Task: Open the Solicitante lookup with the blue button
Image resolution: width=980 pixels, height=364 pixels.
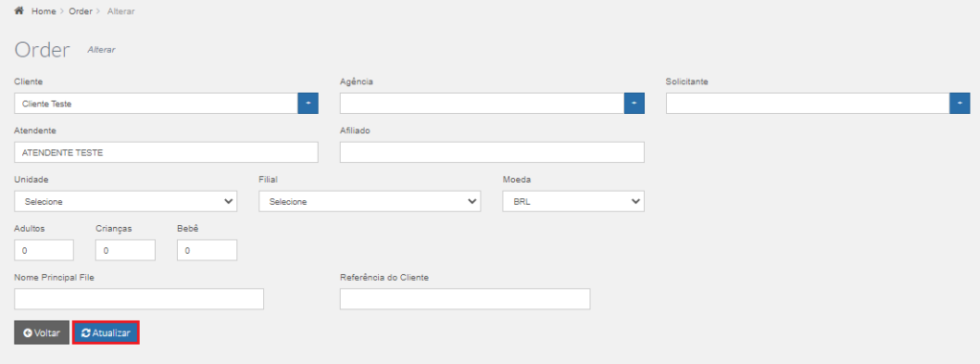Action: 960,103
